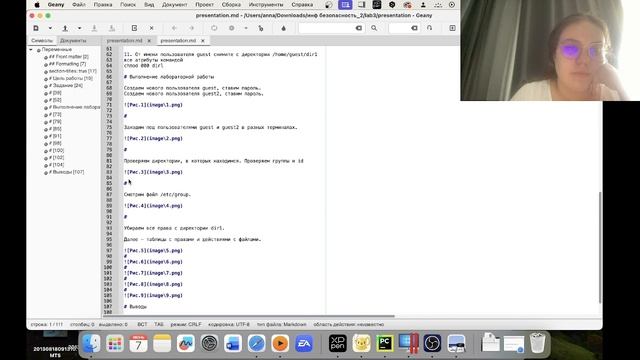Open Calendar from the dock

[x=138, y=343]
